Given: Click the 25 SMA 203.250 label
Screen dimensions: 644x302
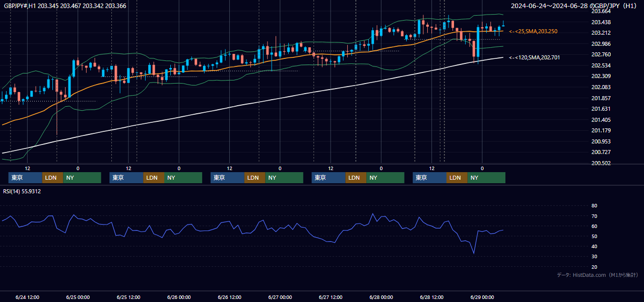Looking at the screenshot, I should (x=533, y=31).
